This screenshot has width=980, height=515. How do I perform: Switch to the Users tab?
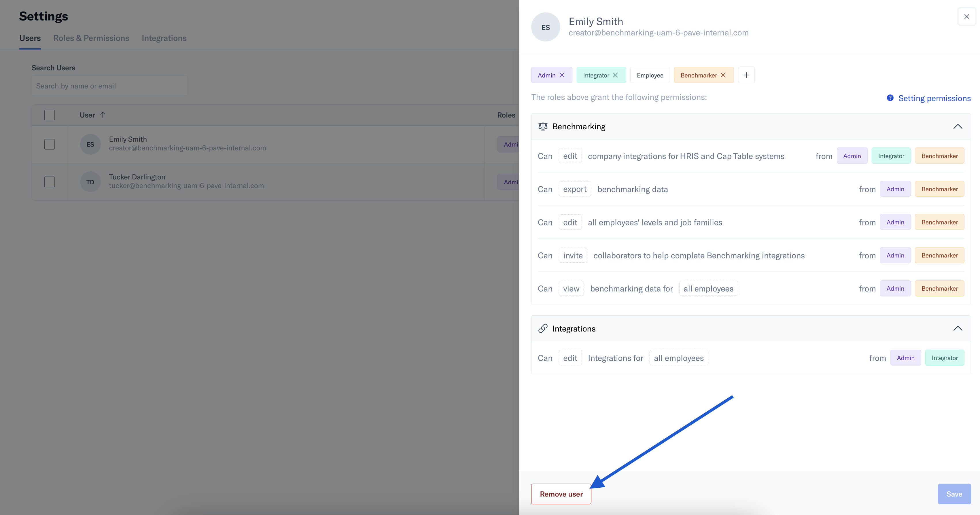click(30, 38)
